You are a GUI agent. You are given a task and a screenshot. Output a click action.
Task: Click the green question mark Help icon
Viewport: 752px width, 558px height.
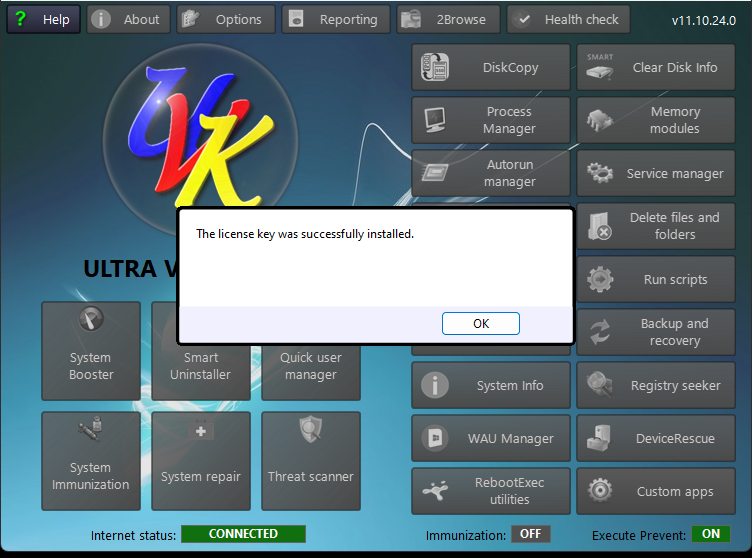tap(20, 19)
